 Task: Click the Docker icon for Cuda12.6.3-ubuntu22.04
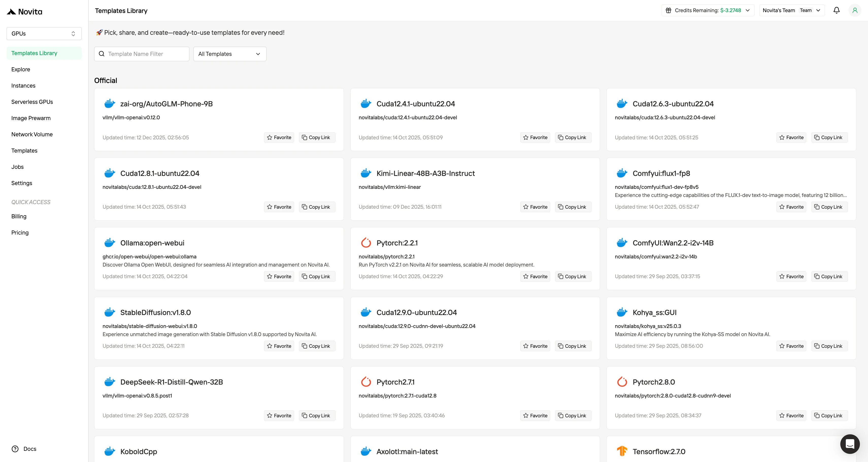coord(622,104)
